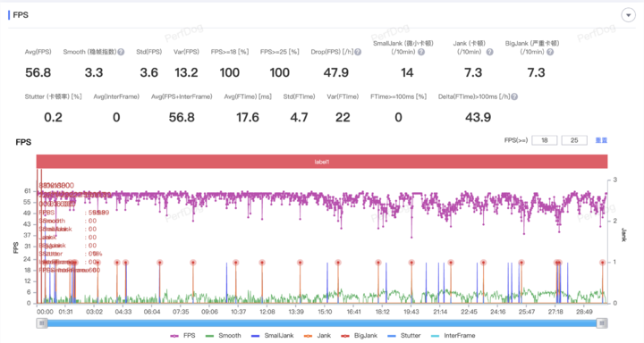Click left handle of time range slider

41,323
